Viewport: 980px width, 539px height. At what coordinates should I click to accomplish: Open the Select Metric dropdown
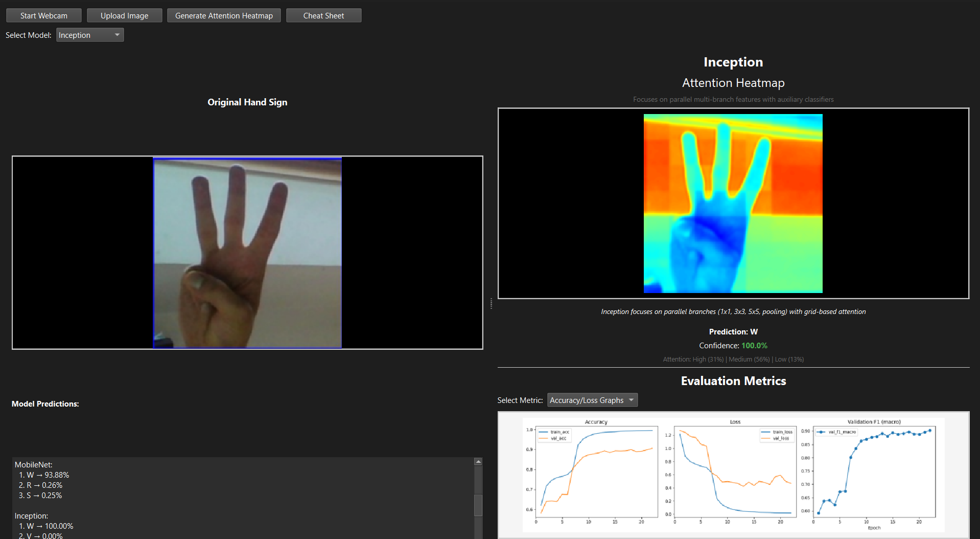(592, 400)
